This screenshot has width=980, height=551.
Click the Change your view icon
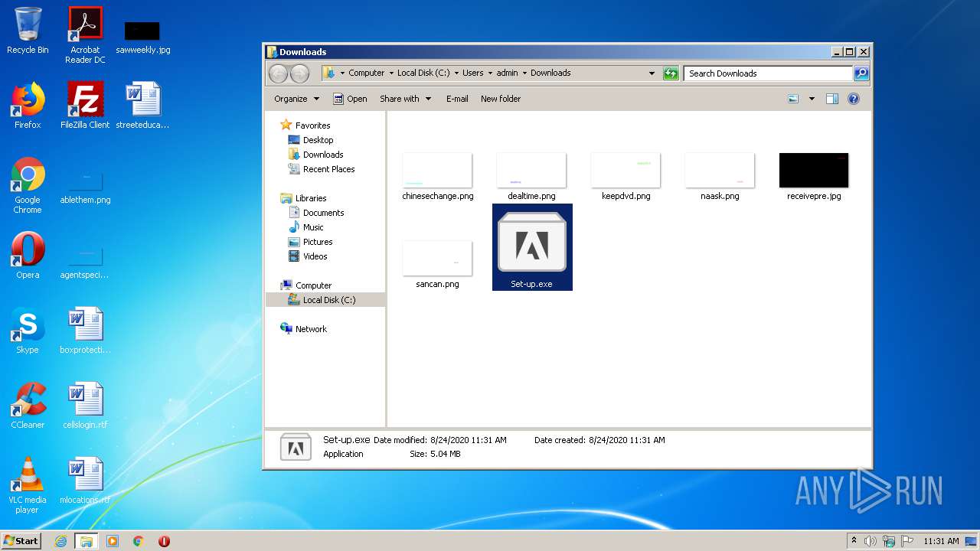coord(793,99)
